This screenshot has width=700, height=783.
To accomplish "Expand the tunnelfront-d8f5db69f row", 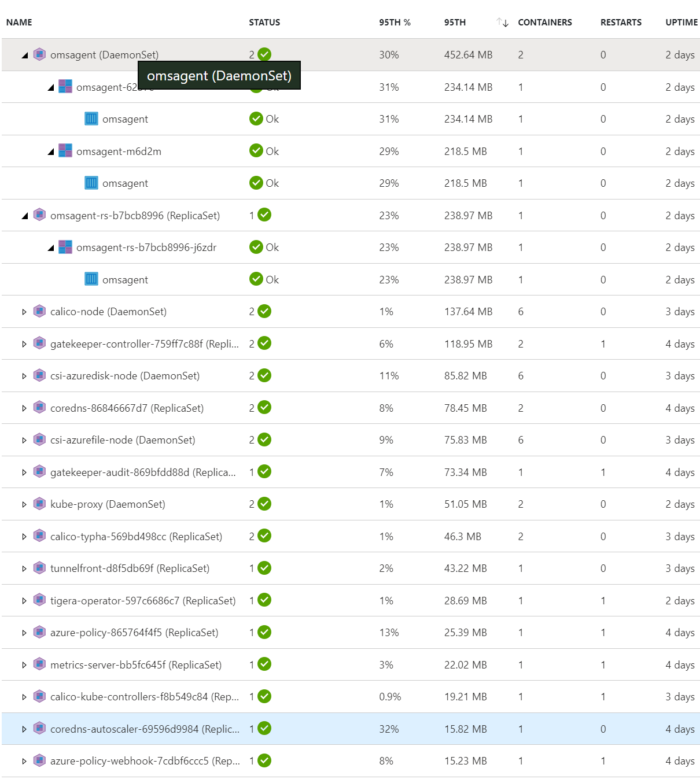I will pyautogui.click(x=24, y=568).
